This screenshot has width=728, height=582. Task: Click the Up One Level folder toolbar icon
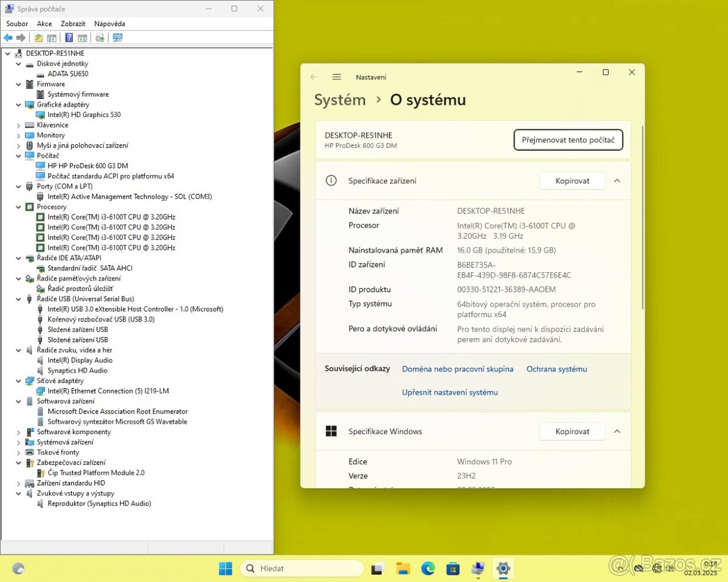point(38,38)
